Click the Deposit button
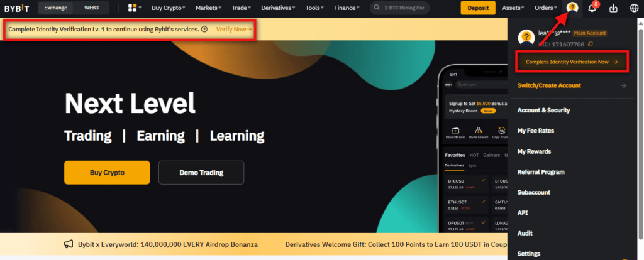The height and width of the screenshot is (260, 644). 478,8
